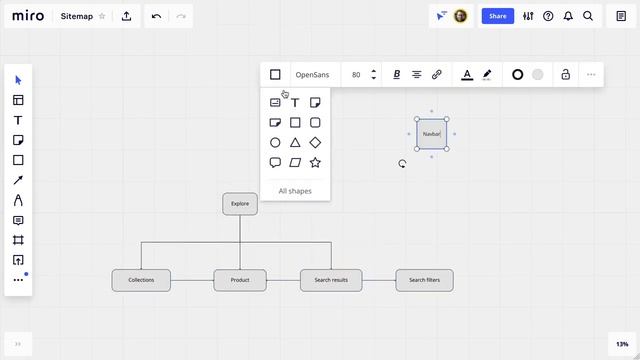Screen dimensions: 640x360
Task: Click the Share button
Action: click(x=498, y=16)
